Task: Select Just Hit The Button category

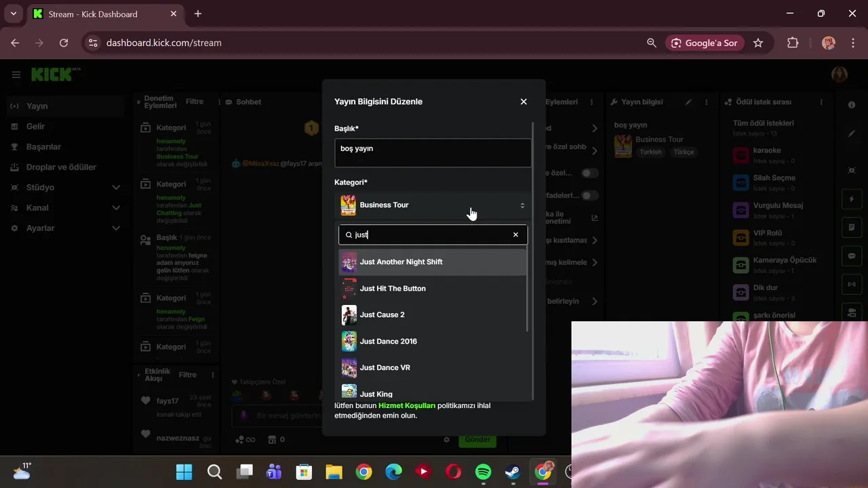Action: tap(433, 289)
